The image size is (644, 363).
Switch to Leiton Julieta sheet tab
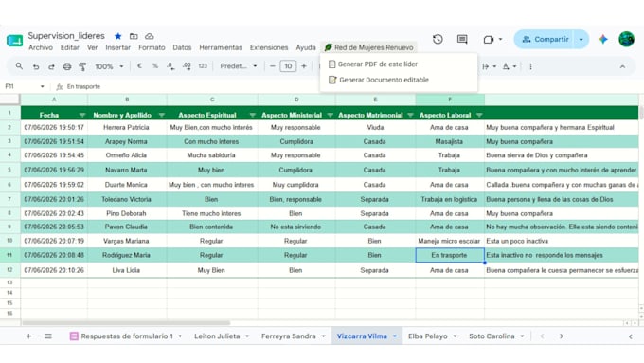(217, 336)
